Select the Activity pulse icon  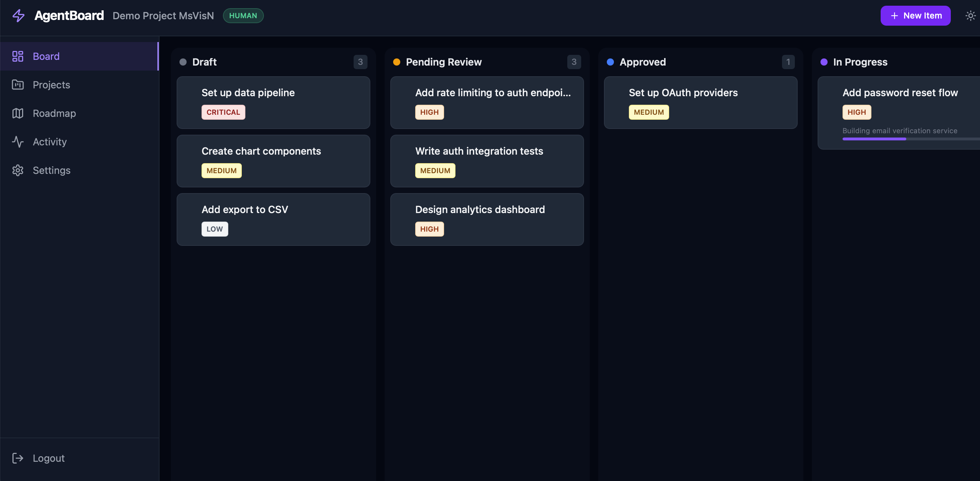[x=17, y=141]
